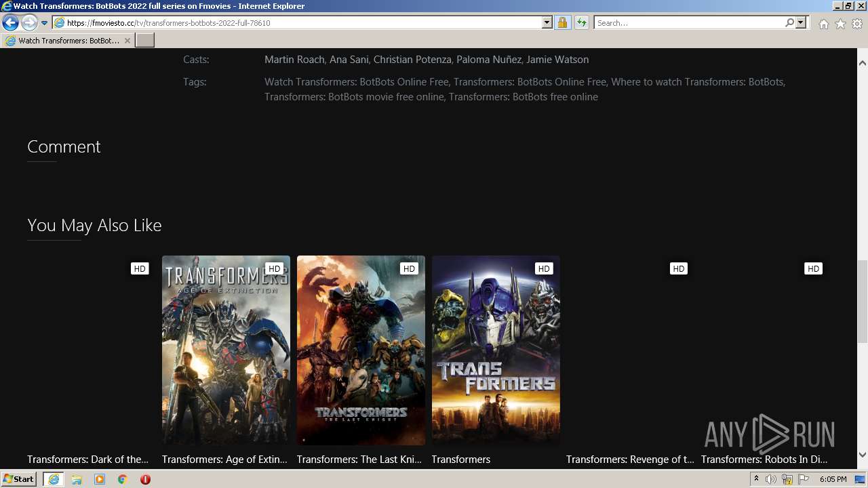Viewport: 868px width, 488px height.
Task: Click the security lock icon
Action: pos(562,23)
